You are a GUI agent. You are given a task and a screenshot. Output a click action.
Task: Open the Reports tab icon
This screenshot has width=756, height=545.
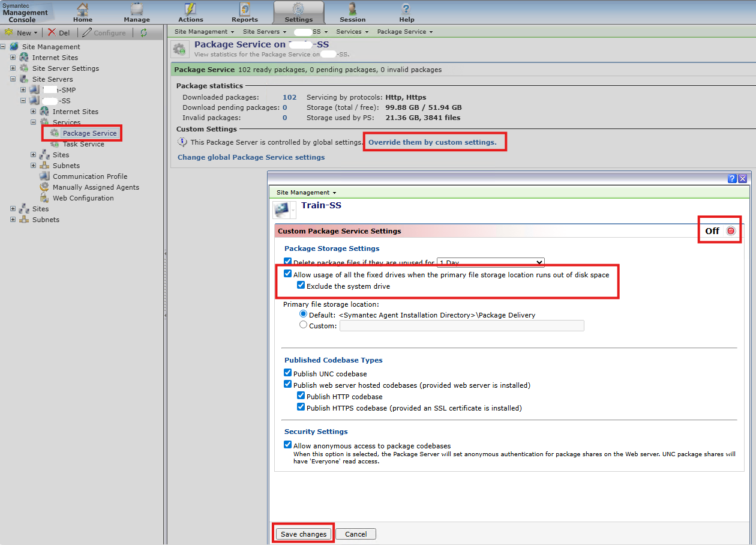(245, 9)
